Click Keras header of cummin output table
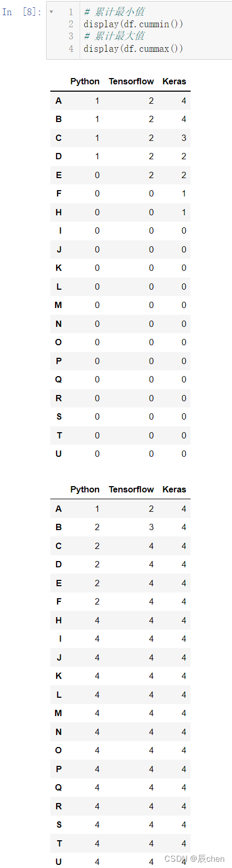232x868 pixels. coord(174,81)
